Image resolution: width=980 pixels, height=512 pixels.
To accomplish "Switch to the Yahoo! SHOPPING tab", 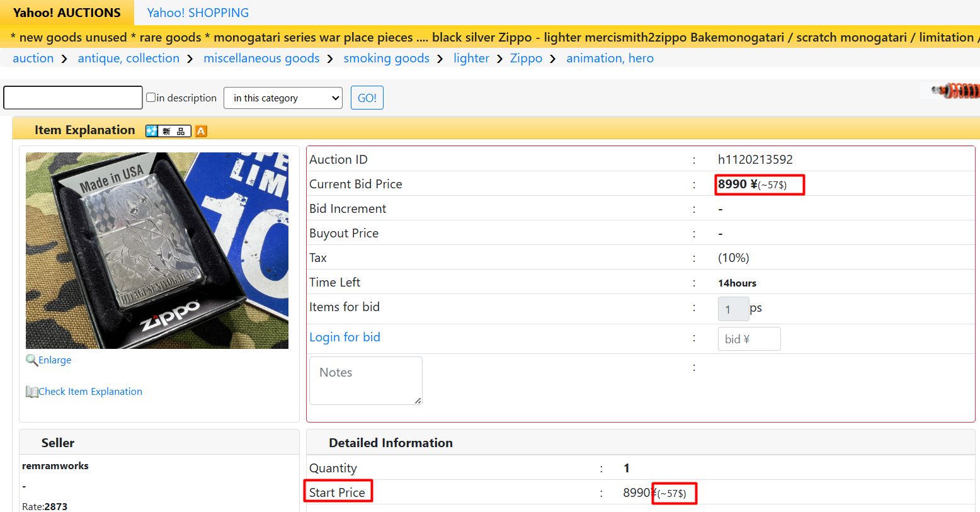I will [x=198, y=13].
